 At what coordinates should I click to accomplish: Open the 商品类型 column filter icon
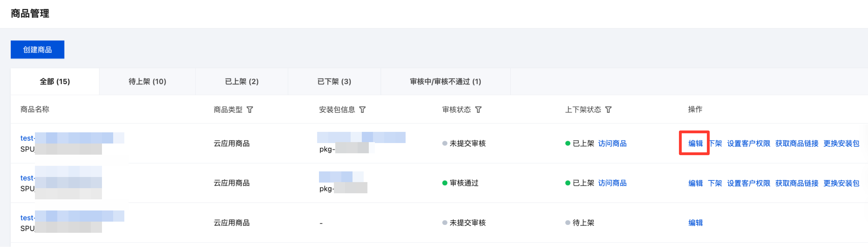[250, 110]
